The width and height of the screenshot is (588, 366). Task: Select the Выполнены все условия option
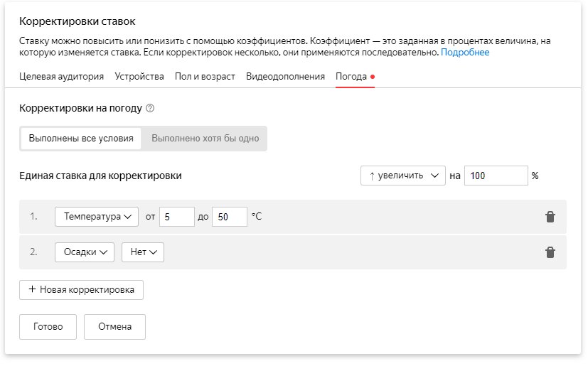(x=81, y=139)
